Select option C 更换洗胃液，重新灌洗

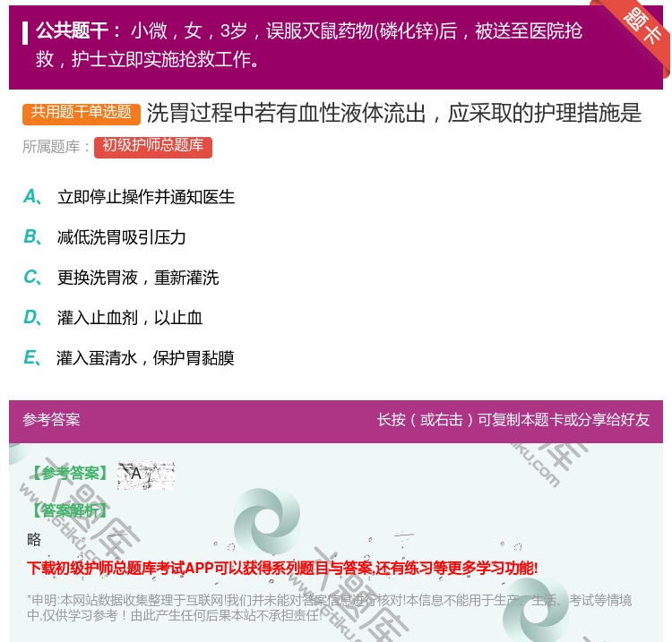pyautogui.click(x=121, y=278)
